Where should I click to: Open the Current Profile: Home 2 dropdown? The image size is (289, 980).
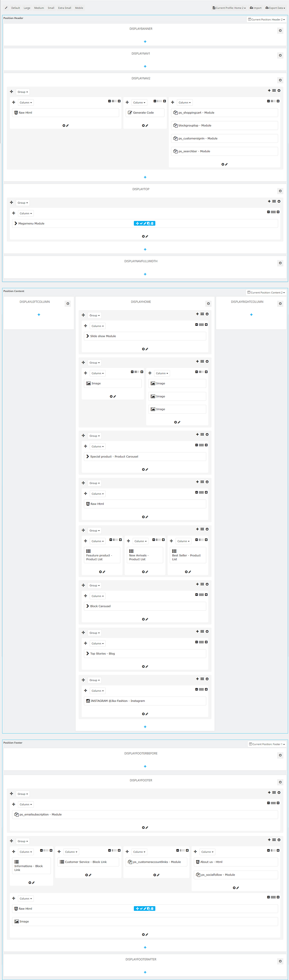coord(229,8)
